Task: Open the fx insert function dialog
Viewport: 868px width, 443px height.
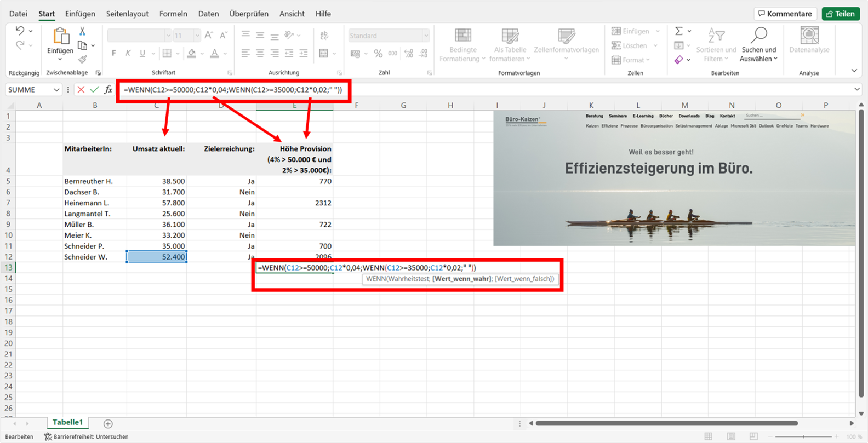Action: 108,90
